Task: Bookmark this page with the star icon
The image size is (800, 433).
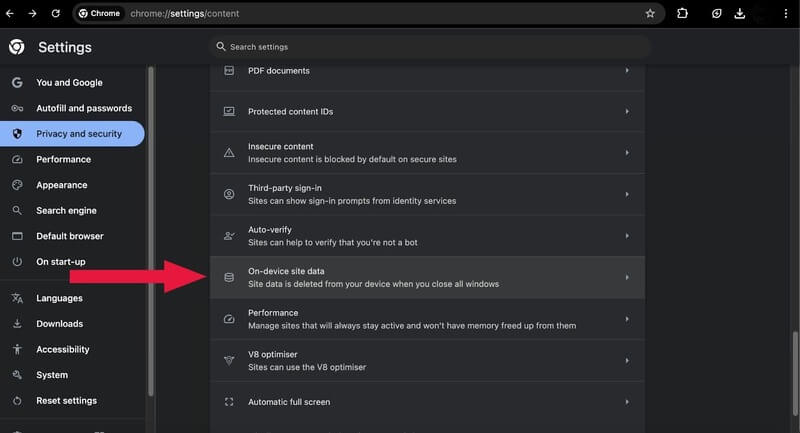Action: coord(649,14)
